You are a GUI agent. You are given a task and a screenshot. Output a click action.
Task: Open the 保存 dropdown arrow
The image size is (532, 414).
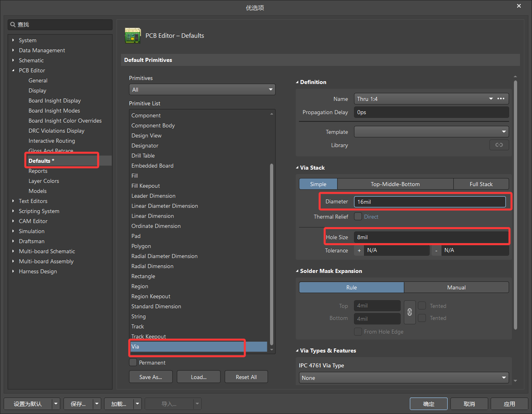(x=97, y=404)
